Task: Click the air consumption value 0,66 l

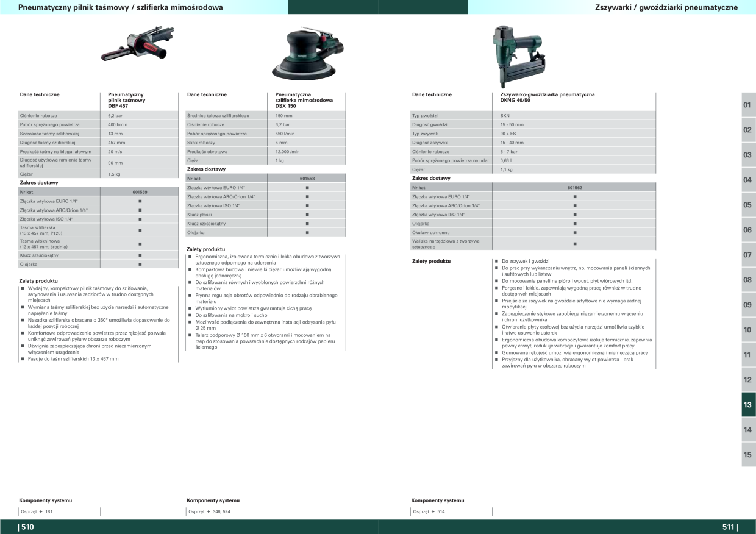Action: coord(505,160)
